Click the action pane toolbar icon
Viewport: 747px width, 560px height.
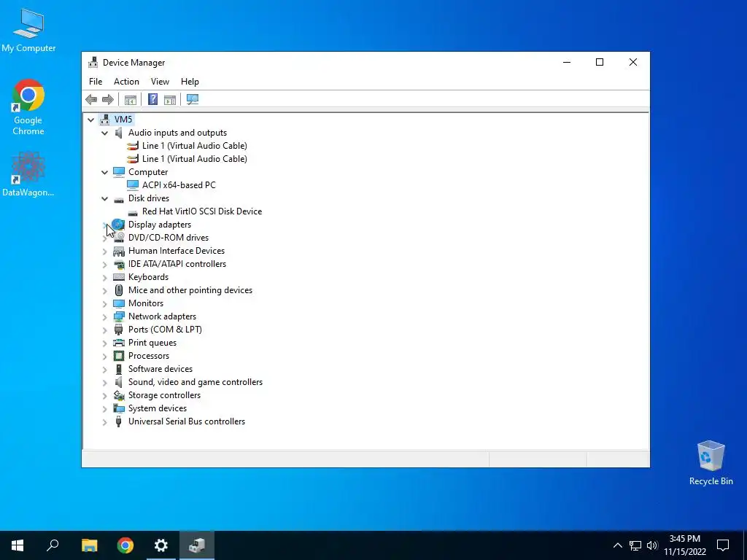click(169, 99)
